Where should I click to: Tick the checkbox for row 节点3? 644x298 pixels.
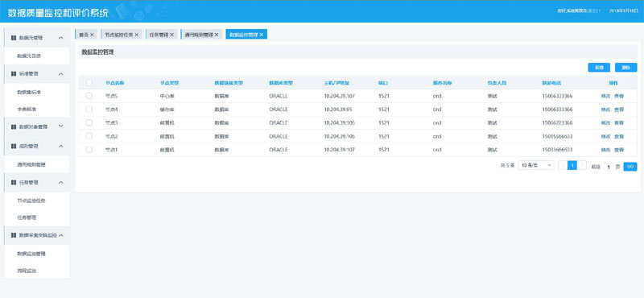89,122
